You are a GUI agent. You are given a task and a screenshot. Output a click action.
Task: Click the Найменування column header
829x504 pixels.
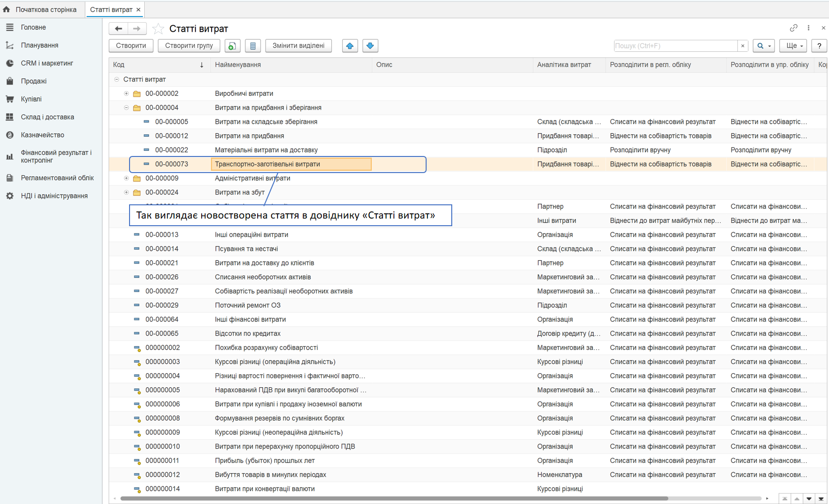click(291, 65)
